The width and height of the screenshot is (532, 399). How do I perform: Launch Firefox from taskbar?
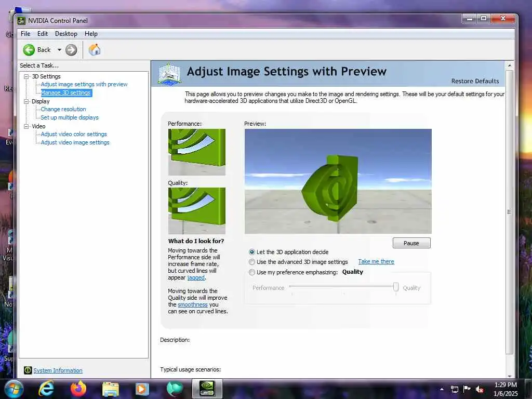(78, 389)
